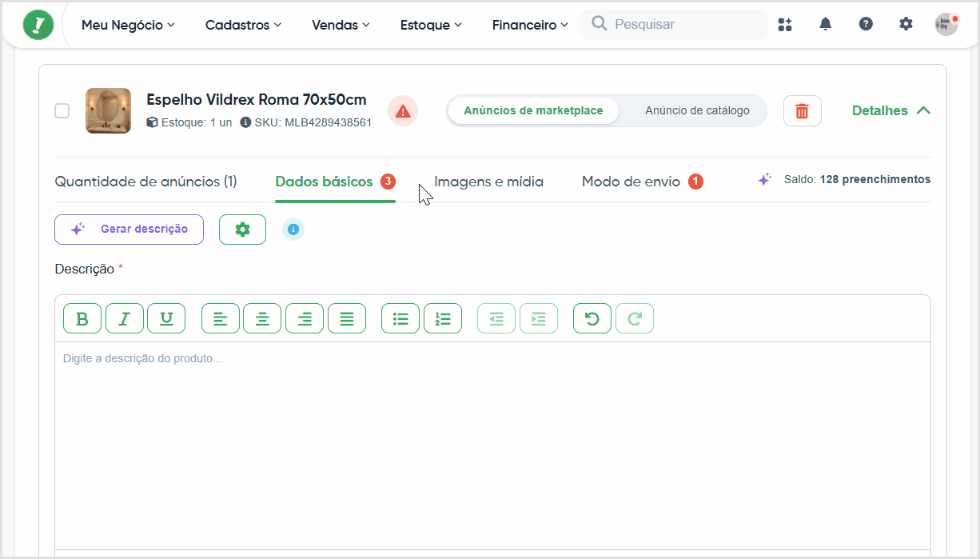This screenshot has height=559, width=980.
Task: Justify the text
Action: pos(347,318)
